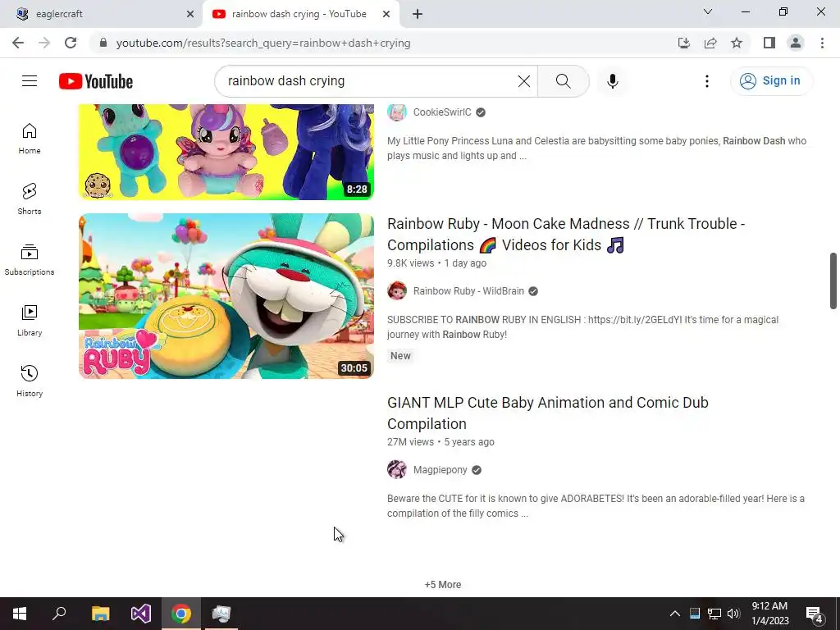Go back with browser back arrow
The image size is (840, 630).
point(18,43)
